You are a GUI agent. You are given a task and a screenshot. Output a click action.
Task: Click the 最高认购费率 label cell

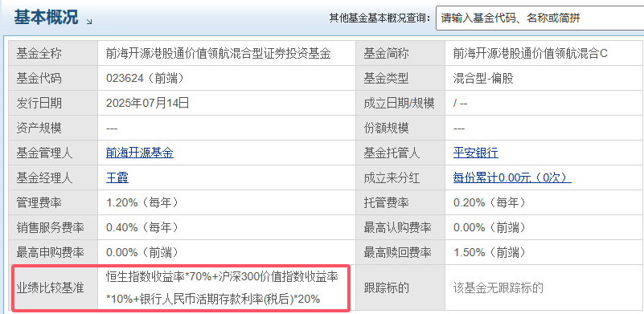(400, 227)
